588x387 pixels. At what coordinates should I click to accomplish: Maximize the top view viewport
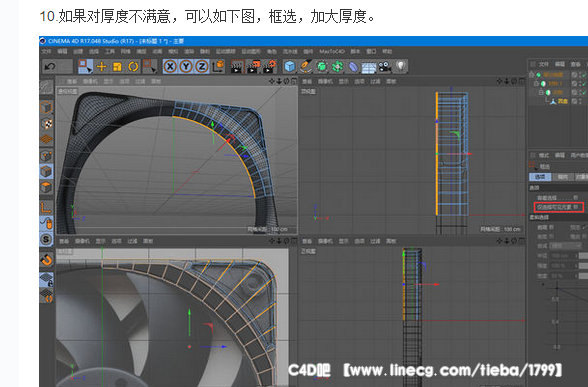pos(522,81)
